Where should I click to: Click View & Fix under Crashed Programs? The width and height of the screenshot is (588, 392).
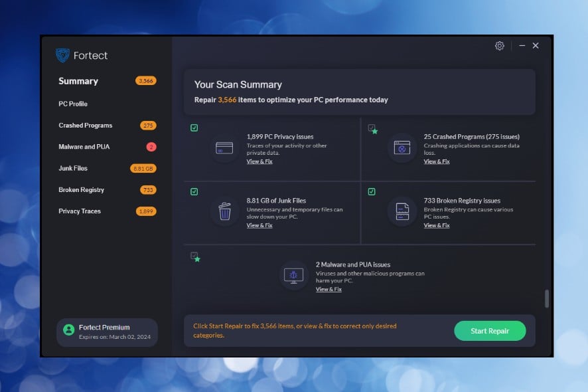click(x=437, y=161)
